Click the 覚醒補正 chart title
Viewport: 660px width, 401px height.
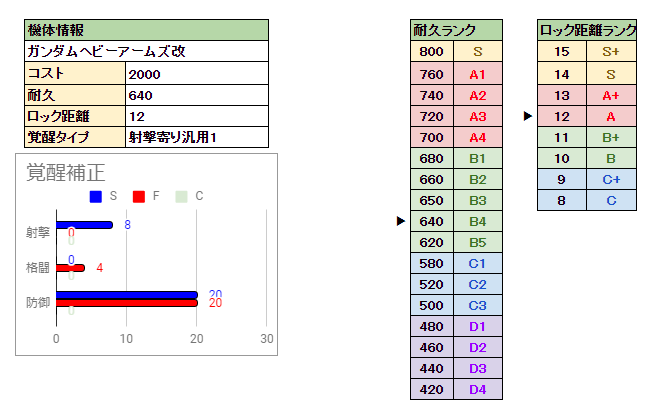tap(66, 173)
